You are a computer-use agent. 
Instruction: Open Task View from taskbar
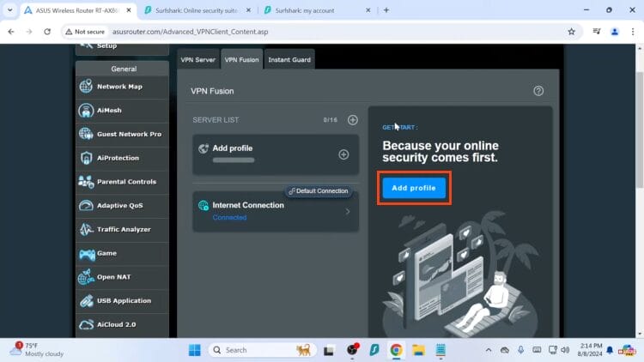(x=329, y=351)
